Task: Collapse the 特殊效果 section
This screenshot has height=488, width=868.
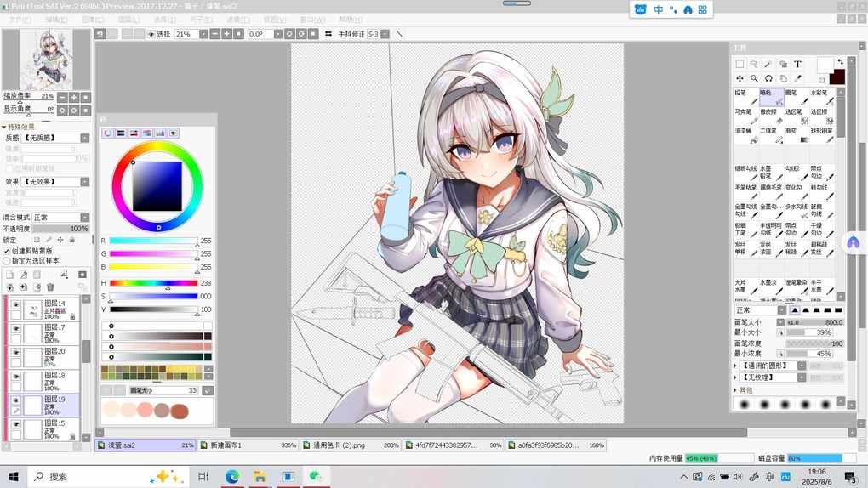Action: pyautogui.click(x=4, y=127)
